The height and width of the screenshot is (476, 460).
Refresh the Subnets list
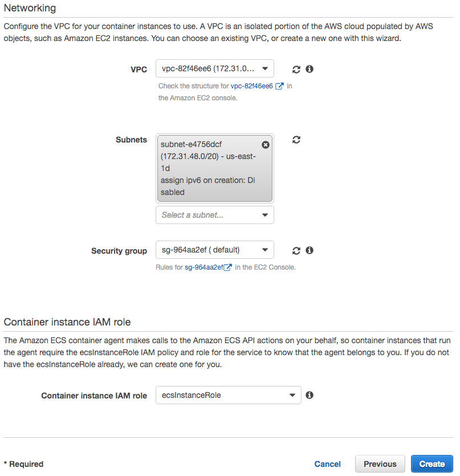(296, 140)
